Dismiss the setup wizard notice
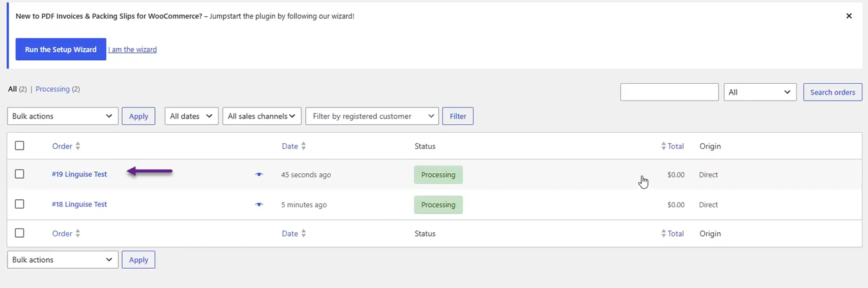The height and width of the screenshot is (288, 868). click(x=849, y=16)
